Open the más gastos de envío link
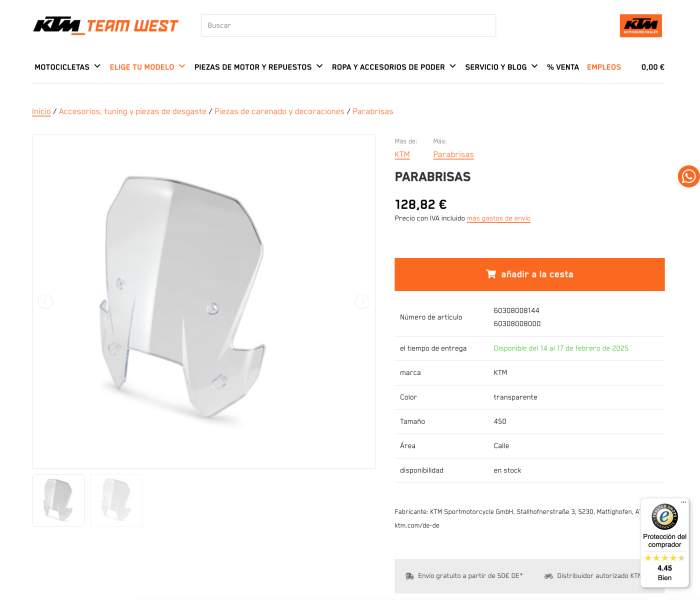Viewport: 700px width, 601px height. click(498, 218)
